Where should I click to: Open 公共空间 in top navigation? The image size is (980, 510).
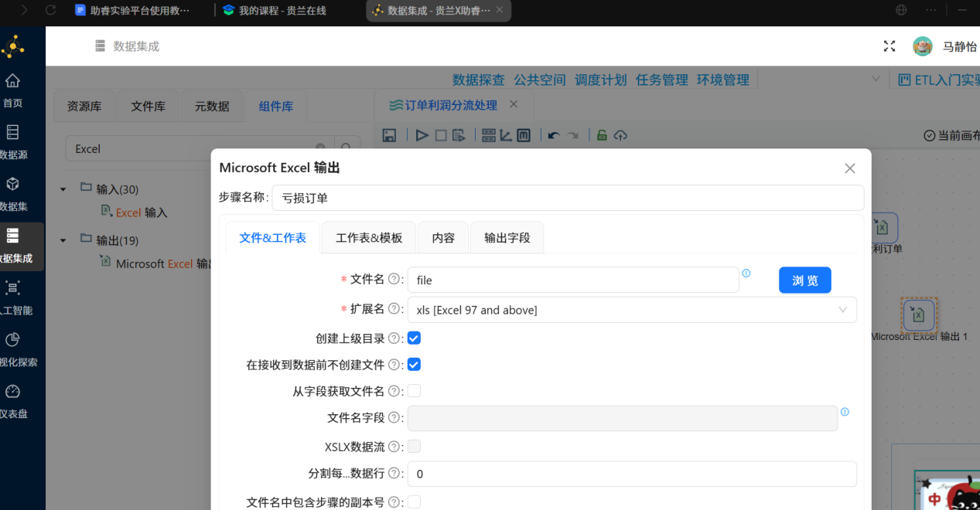tap(540, 80)
